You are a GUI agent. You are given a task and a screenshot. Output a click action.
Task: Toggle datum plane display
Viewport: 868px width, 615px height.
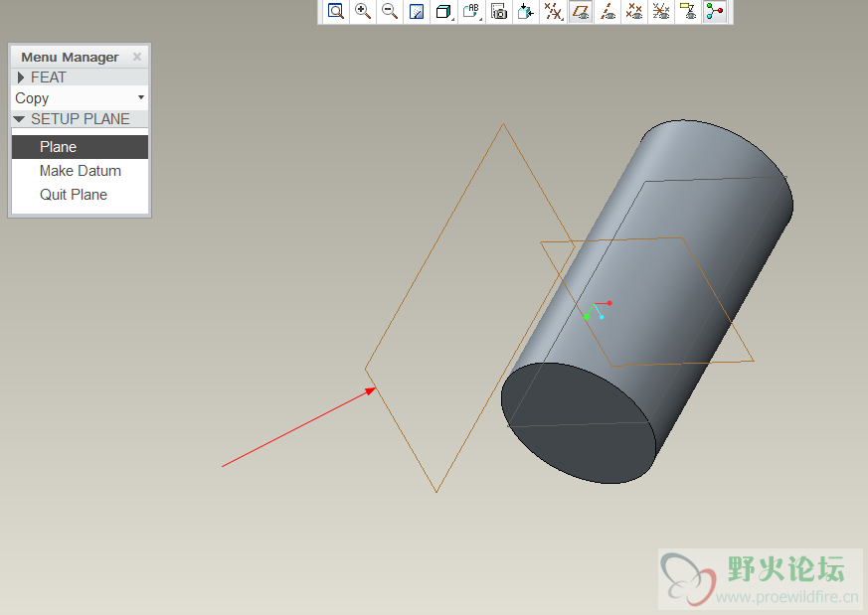[x=580, y=11]
